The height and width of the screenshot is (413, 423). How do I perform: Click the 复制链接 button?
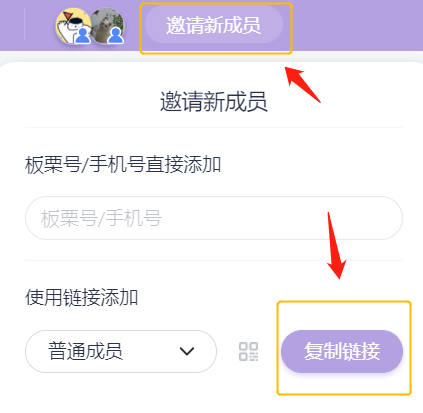[x=342, y=351]
